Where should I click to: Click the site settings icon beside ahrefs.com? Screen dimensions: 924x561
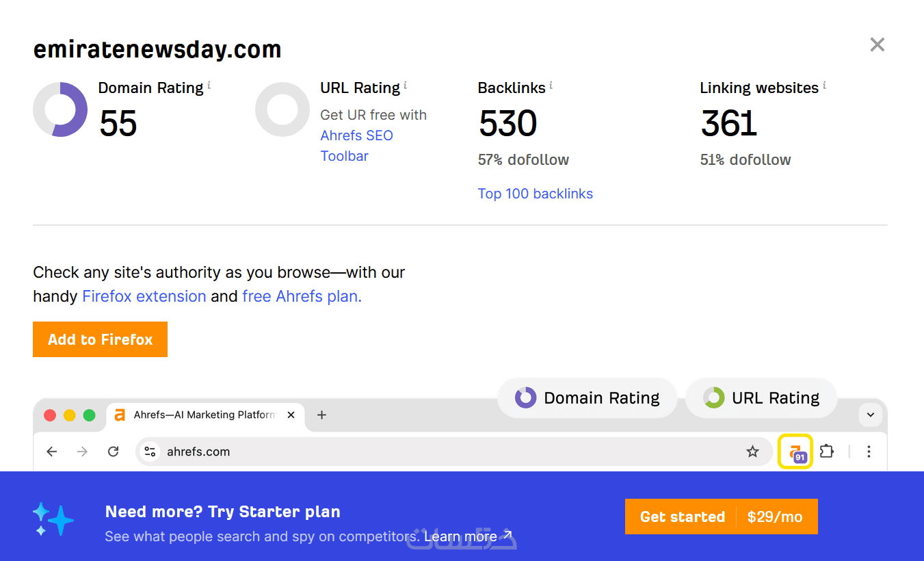[x=150, y=452]
